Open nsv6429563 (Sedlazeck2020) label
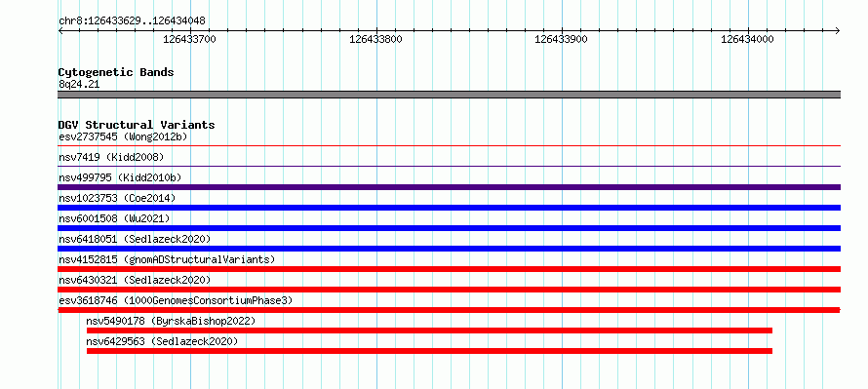The height and width of the screenshot is (389, 868). coord(162,341)
